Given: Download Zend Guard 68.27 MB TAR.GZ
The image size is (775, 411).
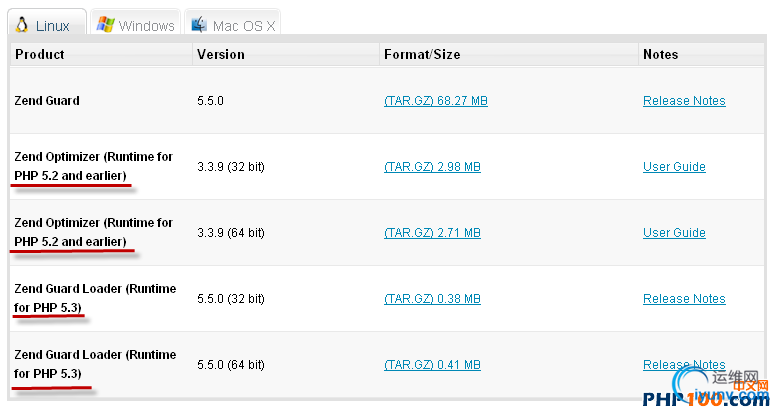Looking at the screenshot, I should [435, 101].
